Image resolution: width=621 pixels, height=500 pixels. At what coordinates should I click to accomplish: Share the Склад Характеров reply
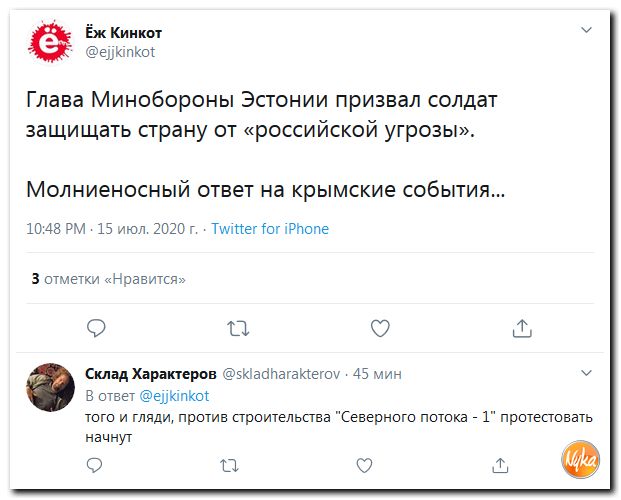point(500,465)
